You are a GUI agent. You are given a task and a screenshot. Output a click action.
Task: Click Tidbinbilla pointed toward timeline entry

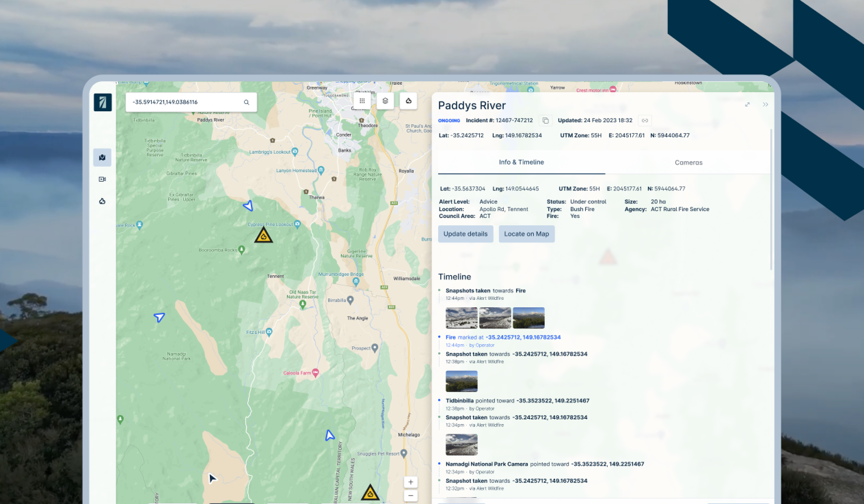click(517, 401)
